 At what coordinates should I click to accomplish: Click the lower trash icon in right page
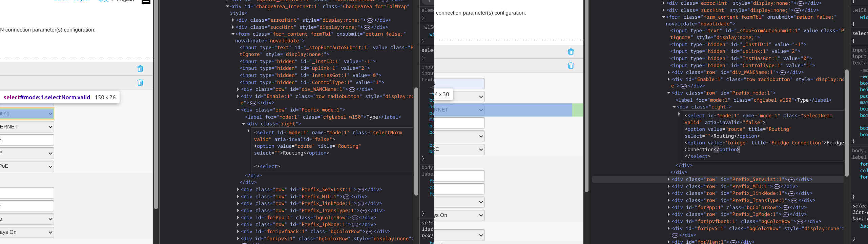[571, 65]
